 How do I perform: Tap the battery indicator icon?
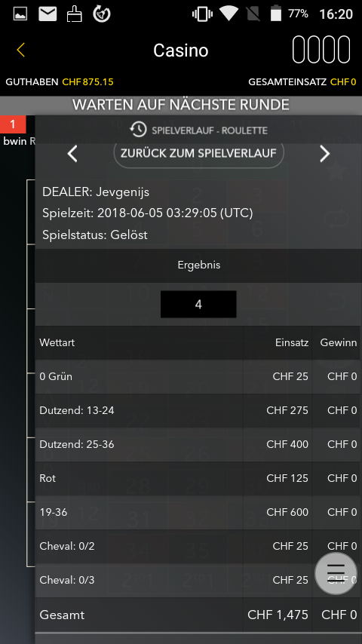tap(276, 14)
